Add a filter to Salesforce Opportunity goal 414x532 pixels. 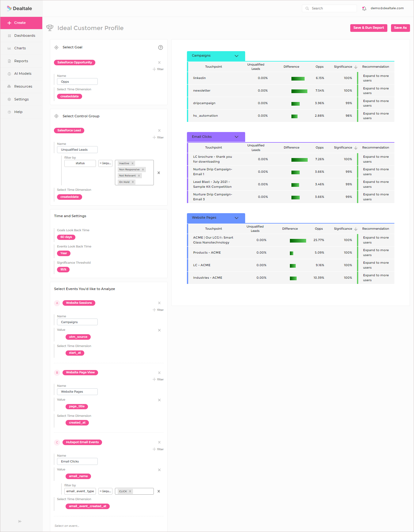158,69
